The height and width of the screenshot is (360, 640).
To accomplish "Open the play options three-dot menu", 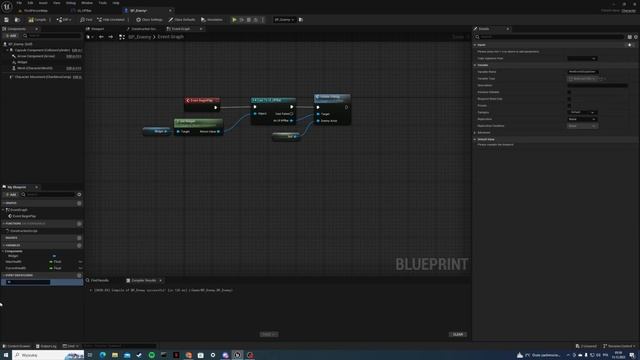I will click(x=262, y=20).
